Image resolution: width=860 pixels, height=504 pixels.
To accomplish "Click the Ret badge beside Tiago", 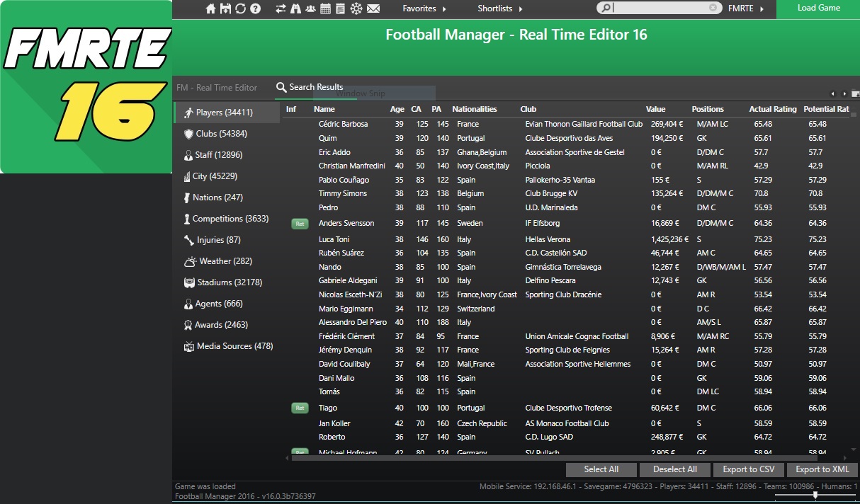I will tap(300, 408).
